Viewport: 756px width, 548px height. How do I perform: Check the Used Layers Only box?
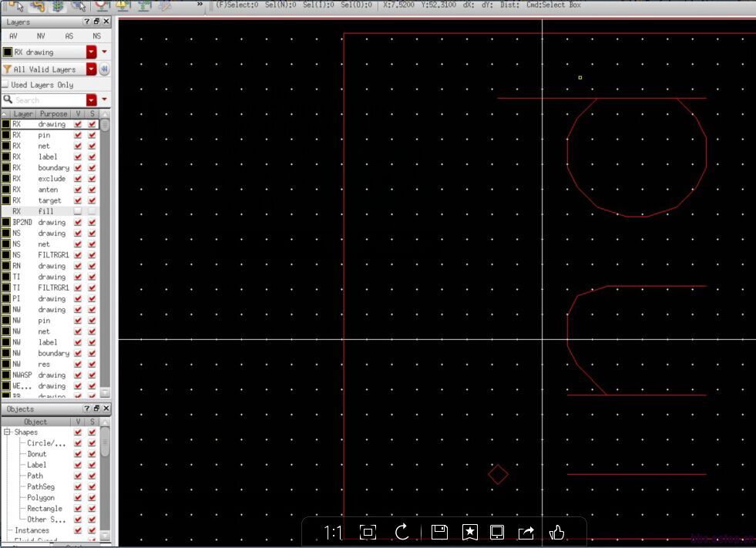point(5,85)
